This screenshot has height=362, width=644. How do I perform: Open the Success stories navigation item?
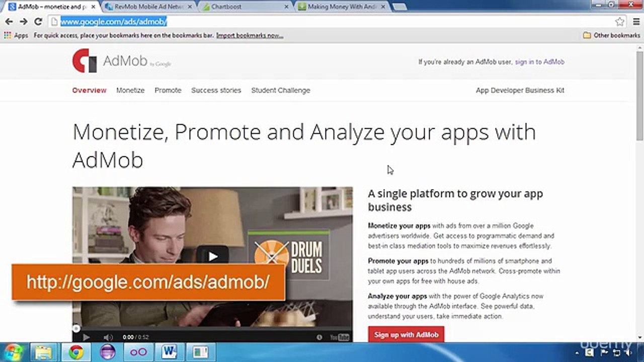[216, 90]
